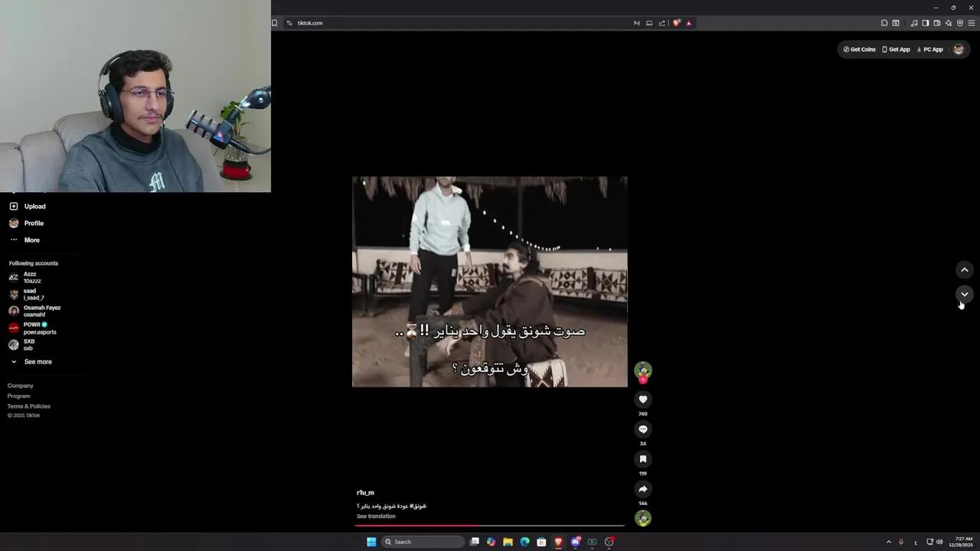The width and height of the screenshot is (980, 551).
Task: Open the More menu in sidebar
Action: [x=24, y=240]
